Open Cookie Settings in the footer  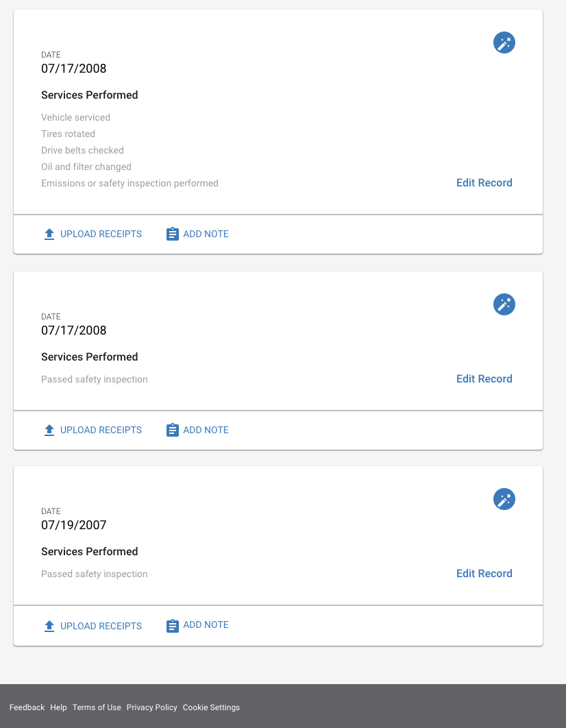(x=211, y=707)
